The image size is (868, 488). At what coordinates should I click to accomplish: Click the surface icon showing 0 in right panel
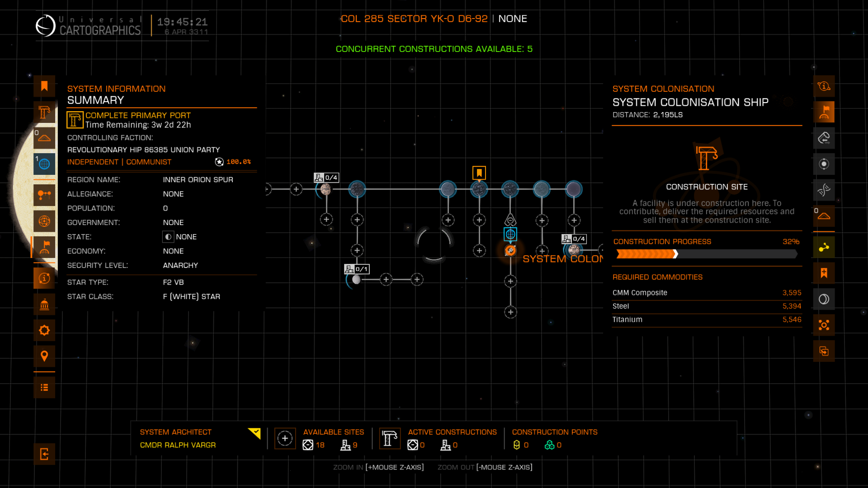coord(824,216)
